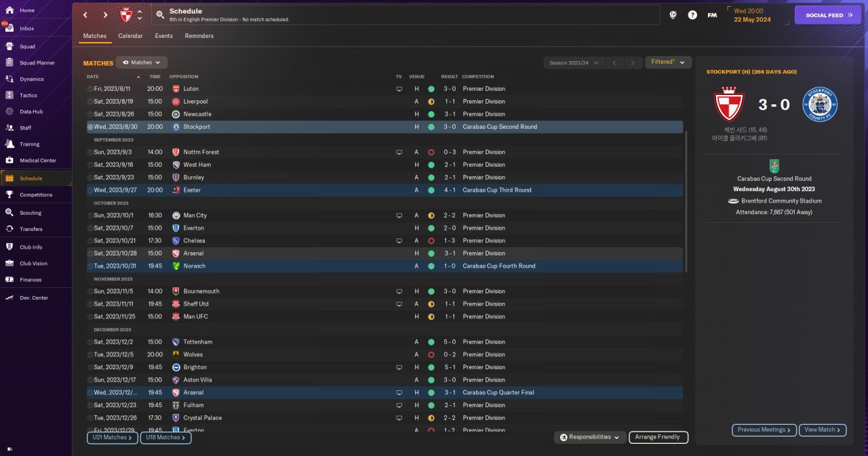The height and width of the screenshot is (456, 868).
Task: Select the Man City match row
Action: click(384, 215)
